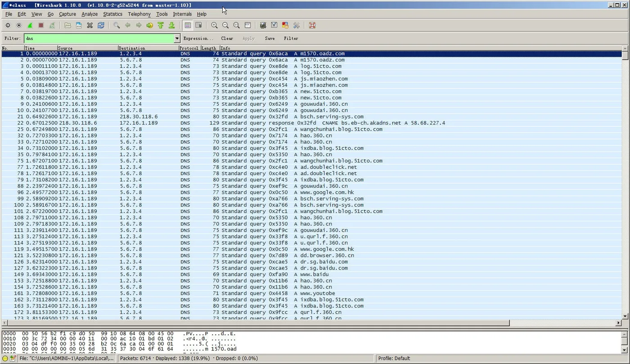This screenshot has height=364, width=630.
Task: Expand the filter history dropdown arrow
Action: point(177,39)
